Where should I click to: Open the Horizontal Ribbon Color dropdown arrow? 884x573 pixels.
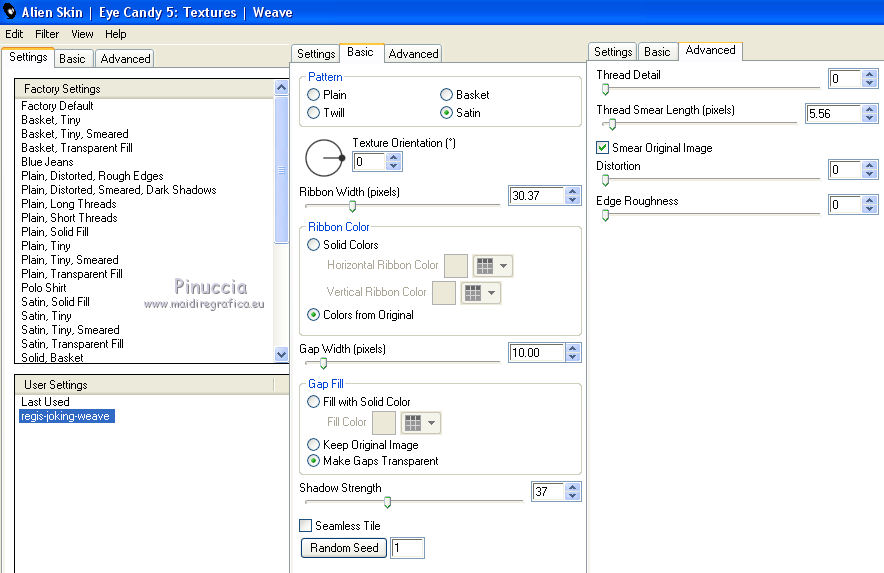(x=503, y=266)
